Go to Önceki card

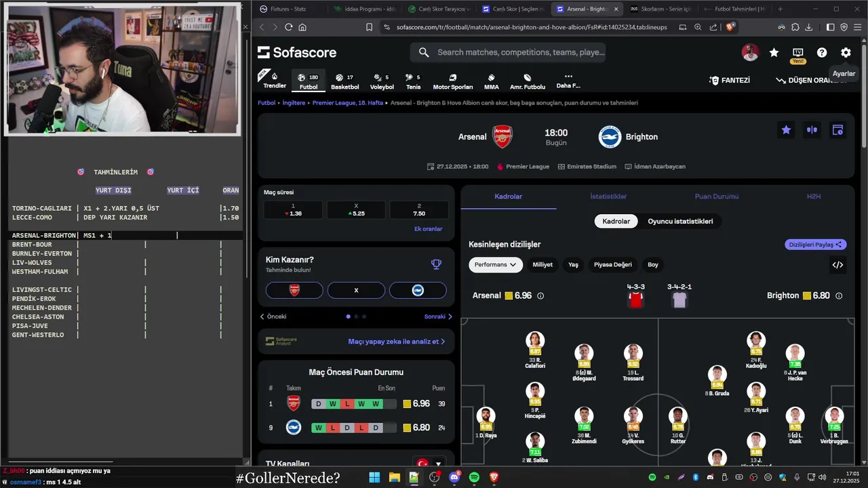click(x=273, y=317)
